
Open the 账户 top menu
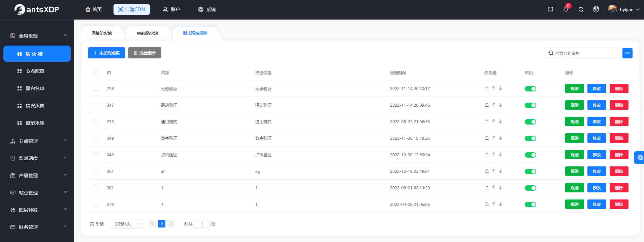[x=171, y=9]
